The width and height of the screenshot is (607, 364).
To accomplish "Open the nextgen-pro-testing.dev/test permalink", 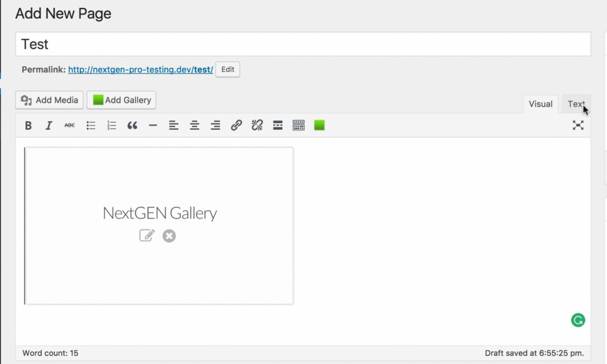I will 141,70.
